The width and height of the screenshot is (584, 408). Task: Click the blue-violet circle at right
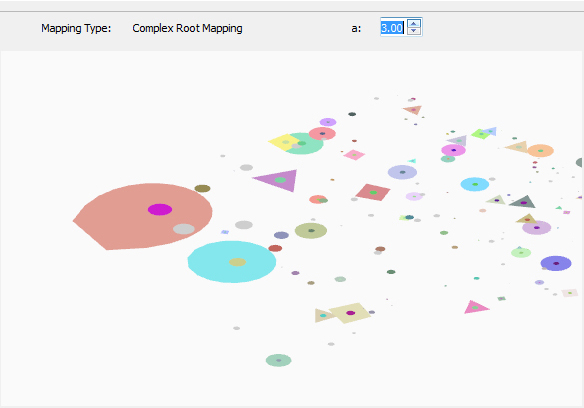click(556, 263)
